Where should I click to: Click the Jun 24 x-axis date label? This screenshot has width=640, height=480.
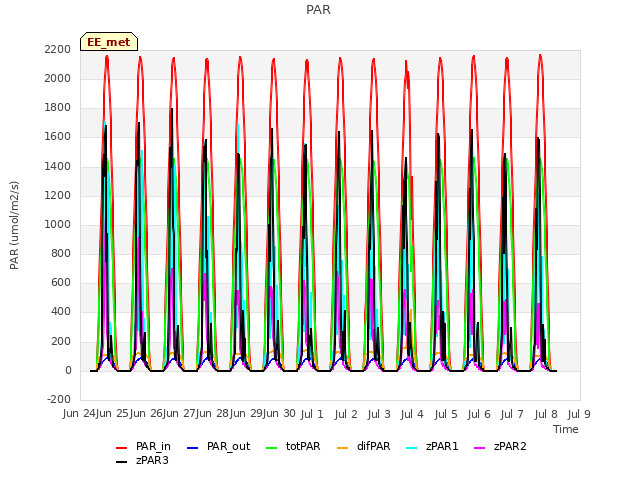tap(79, 414)
